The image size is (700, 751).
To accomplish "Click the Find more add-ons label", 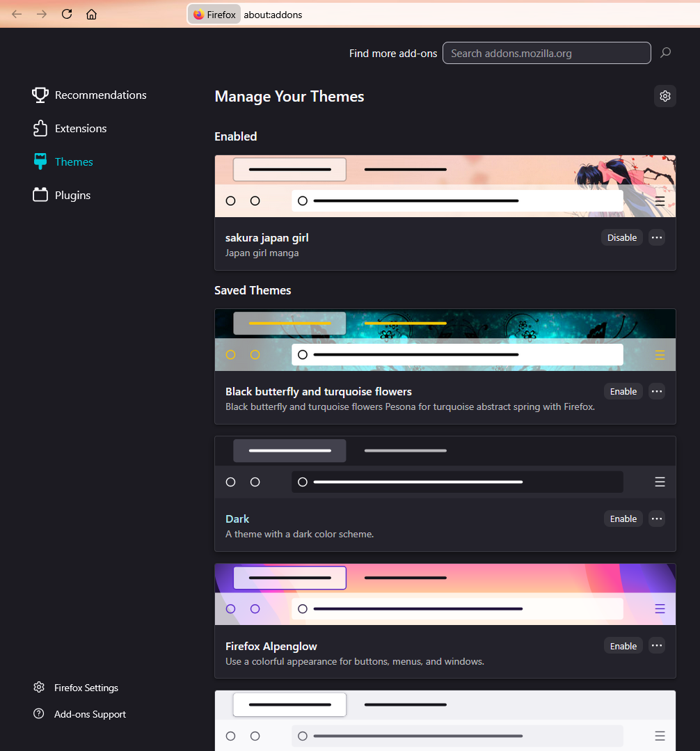I will pyautogui.click(x=393, y=54).
